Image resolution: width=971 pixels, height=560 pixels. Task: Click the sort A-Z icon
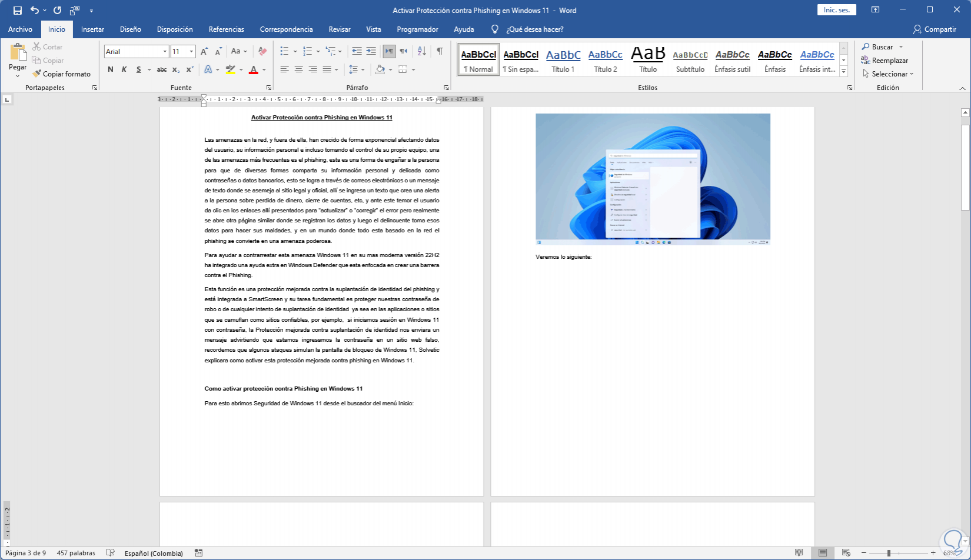(422, 52)
